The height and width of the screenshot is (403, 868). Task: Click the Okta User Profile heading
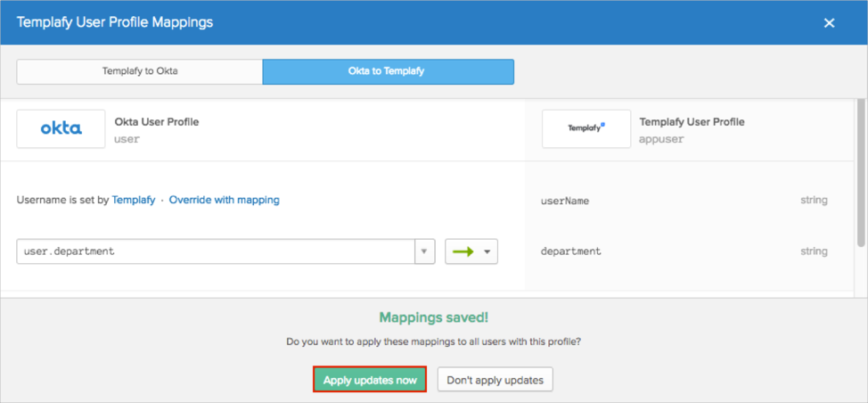point(157,121)
